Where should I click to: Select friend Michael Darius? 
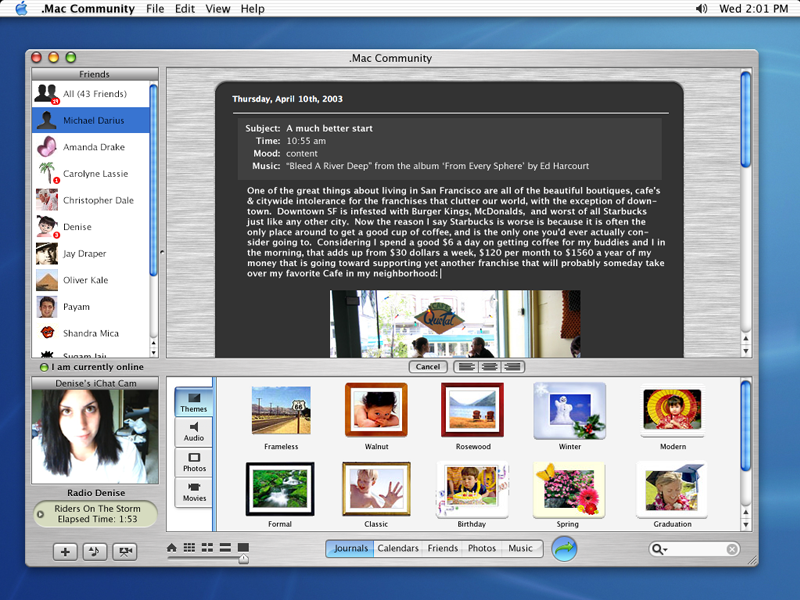[91, 120]
